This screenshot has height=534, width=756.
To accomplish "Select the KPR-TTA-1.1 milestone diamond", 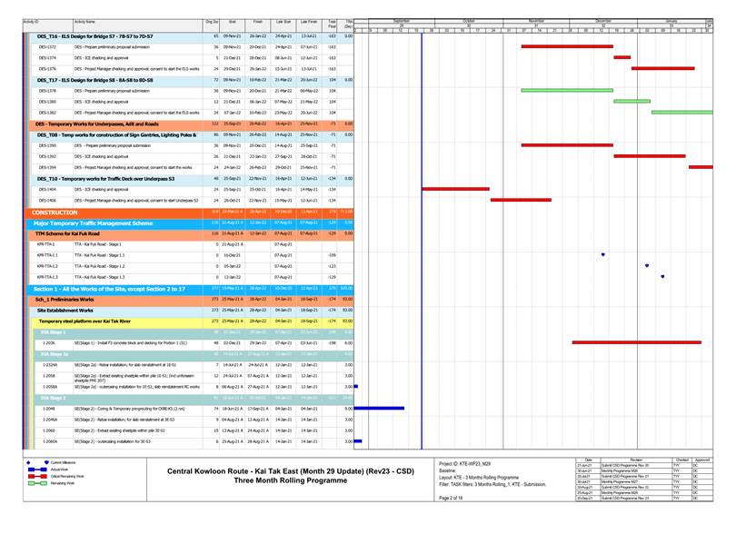I will pyautogui.click(x=602, y=255).
